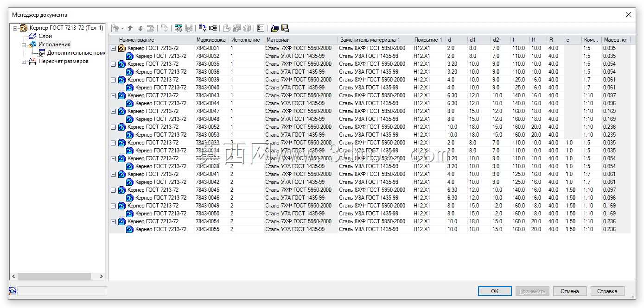
Task: Click the Справка button
Action: tap(607, 291)
